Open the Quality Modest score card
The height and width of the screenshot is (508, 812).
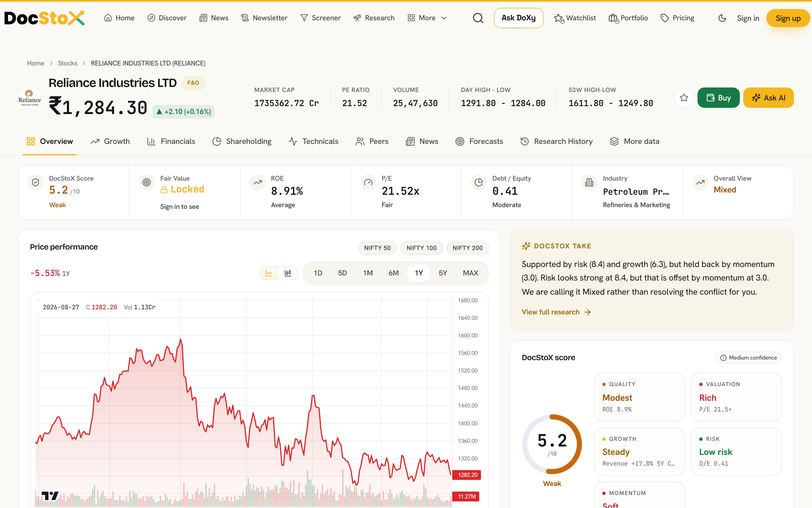pyautogui.click(x=639, y=397)
